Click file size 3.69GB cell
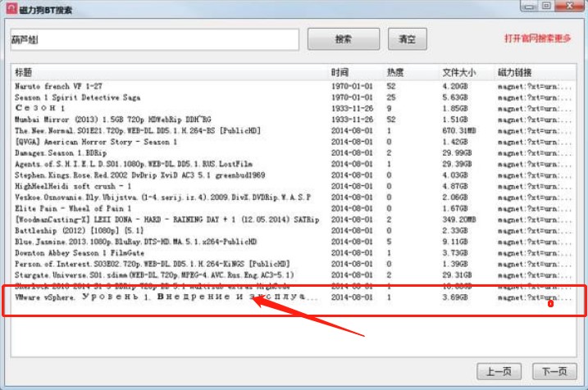The height and width of the screenshot is (390, 588). 455,297
